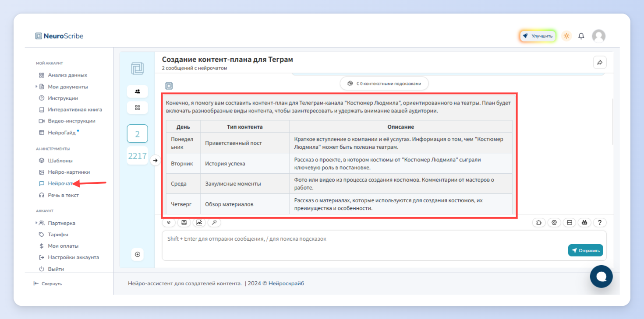644x319 pixels.
Task: Click the Закулисные моменты table cell
Action: click(245, 184)
